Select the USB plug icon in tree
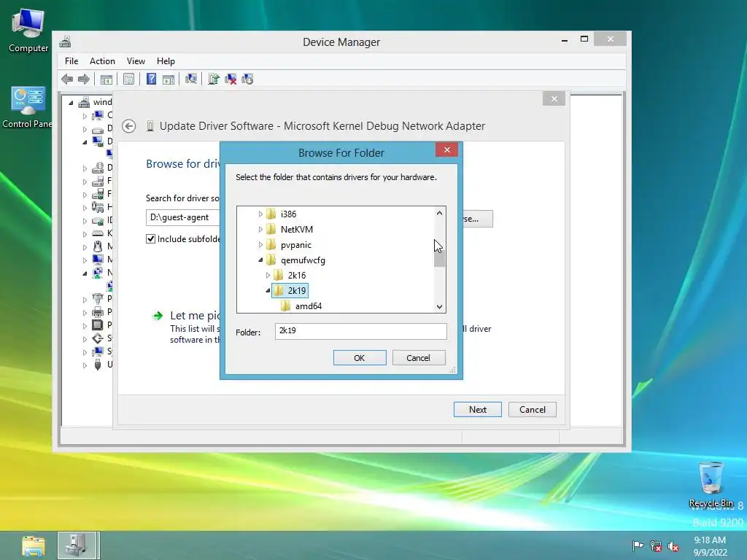The image size is (747, 560). (98, 365)
